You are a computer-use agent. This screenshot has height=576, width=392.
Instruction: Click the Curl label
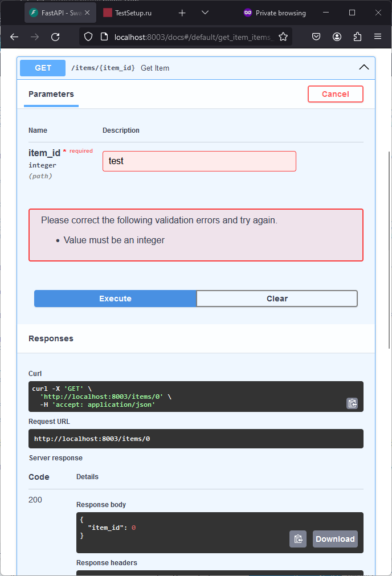(x=35, y=374)
